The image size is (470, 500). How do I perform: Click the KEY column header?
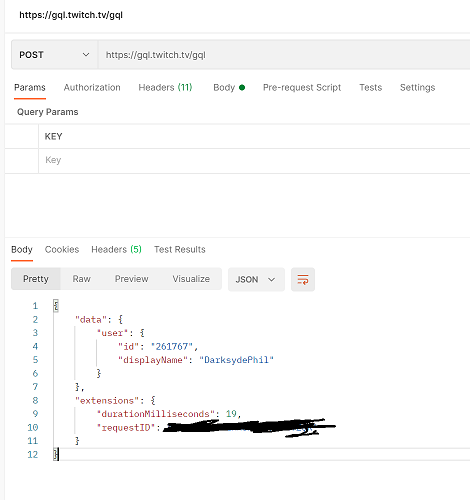tap(53, 136)
